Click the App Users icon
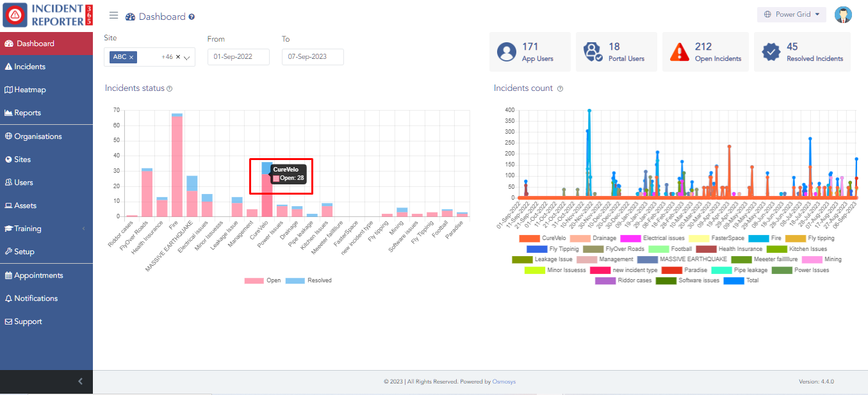Image resolution: width=868 pixels, height=395 pixels. pos(507,52)
